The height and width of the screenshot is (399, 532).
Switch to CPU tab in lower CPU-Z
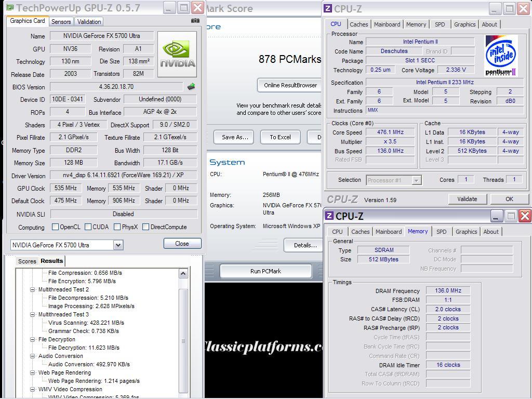click(337, 232)
